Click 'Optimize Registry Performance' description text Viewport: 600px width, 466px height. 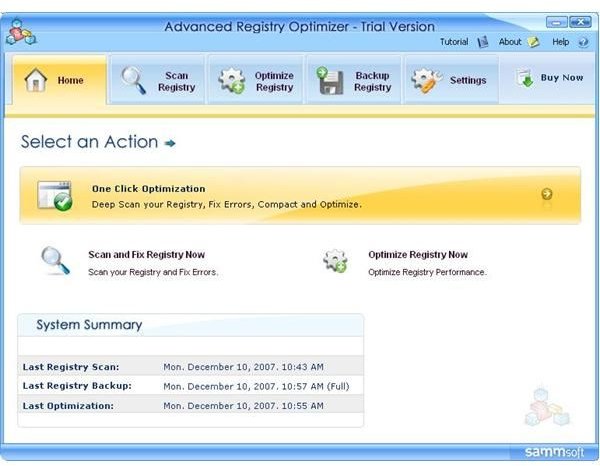click(x=427, y=272)
